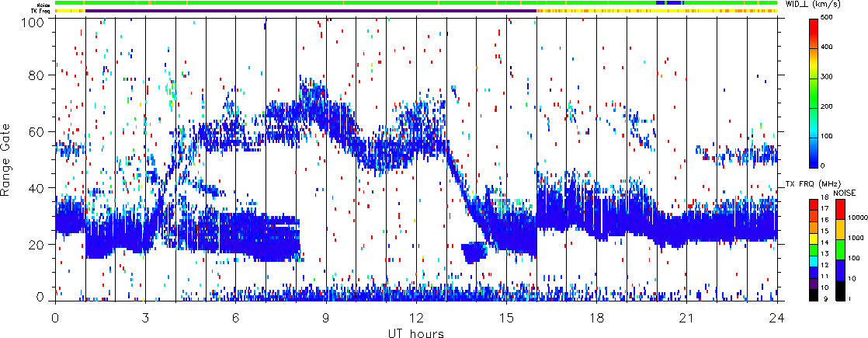Viewport: 868px width, 338px height.
Task: Click the 9 tick on UT hours axis
Action: click(x=326, y=316)
